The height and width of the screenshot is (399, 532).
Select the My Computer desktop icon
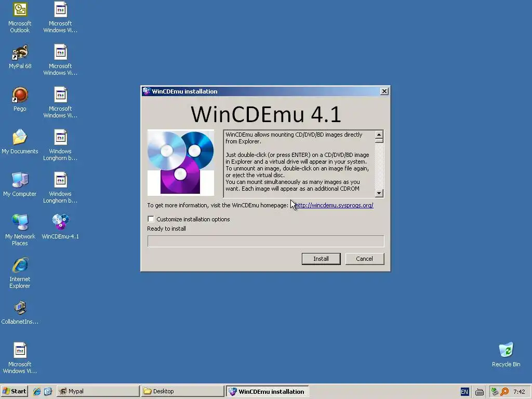point(20,184)
